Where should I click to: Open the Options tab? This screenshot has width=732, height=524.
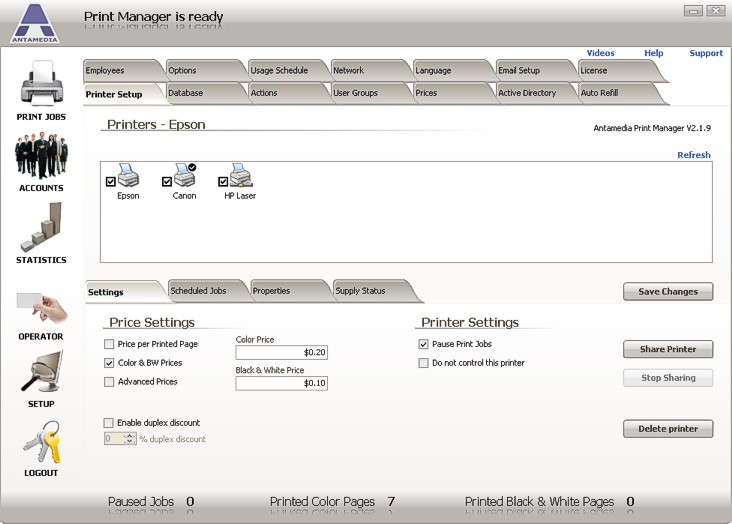click(x=204, y=71)
